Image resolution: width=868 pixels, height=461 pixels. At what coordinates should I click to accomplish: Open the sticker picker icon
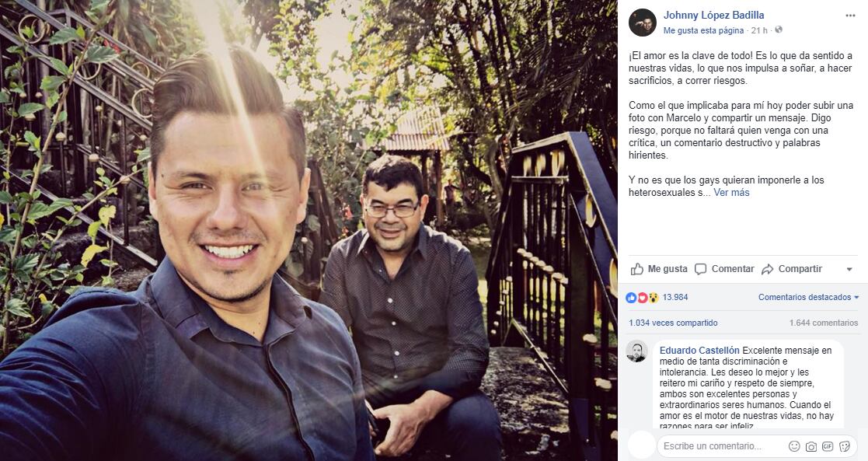pyautogui.click(x=845, y=446)
